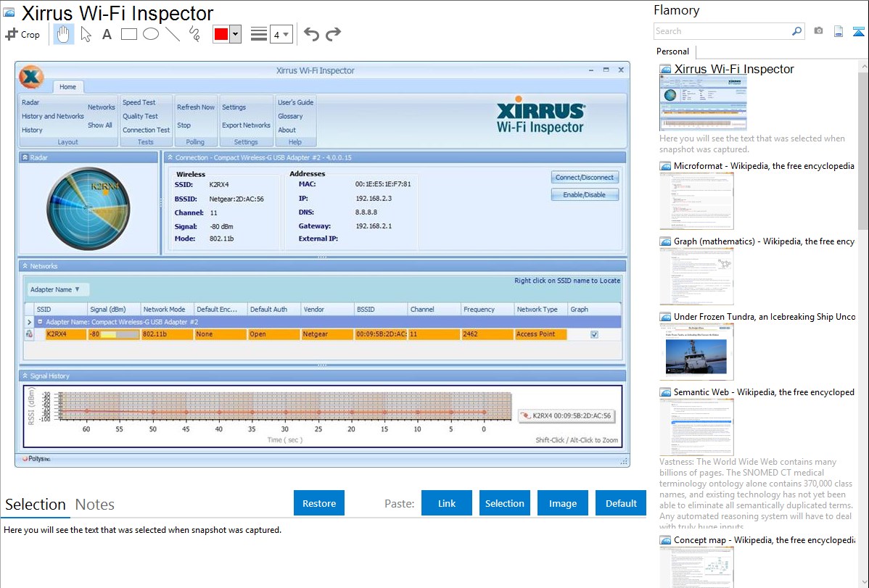Click the red color swatch
This screenshot has width=869, height=588.
click(x=221, y=34)
